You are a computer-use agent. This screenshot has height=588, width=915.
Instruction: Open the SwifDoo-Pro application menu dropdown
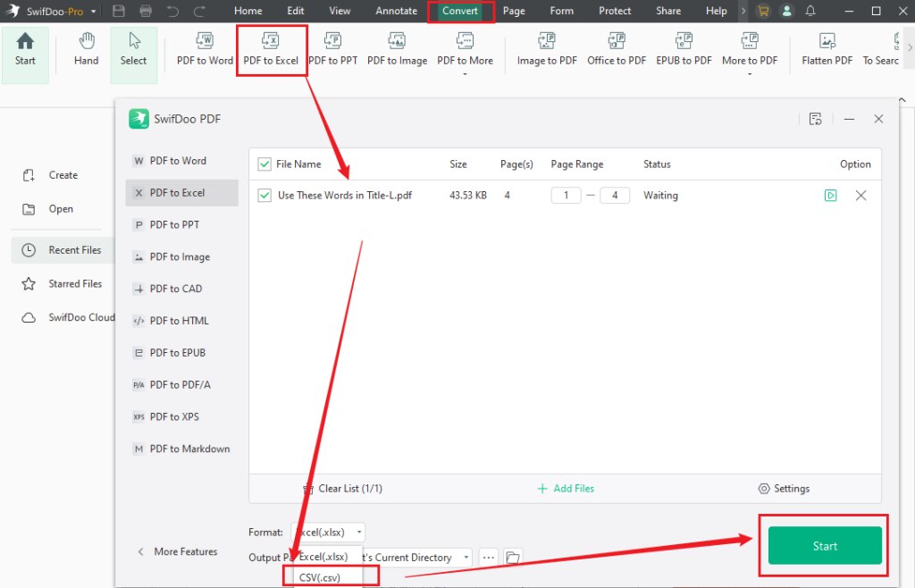(93, 11)
